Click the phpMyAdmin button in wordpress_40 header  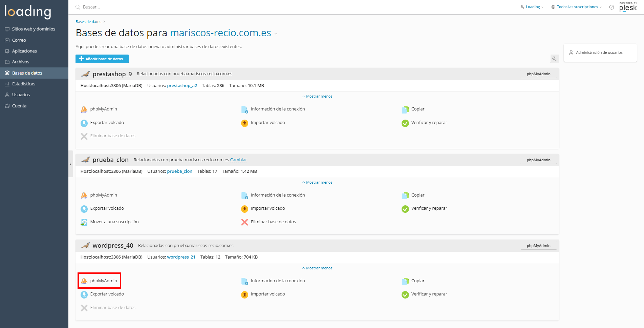pyautogui.click(x=538, y=246)
